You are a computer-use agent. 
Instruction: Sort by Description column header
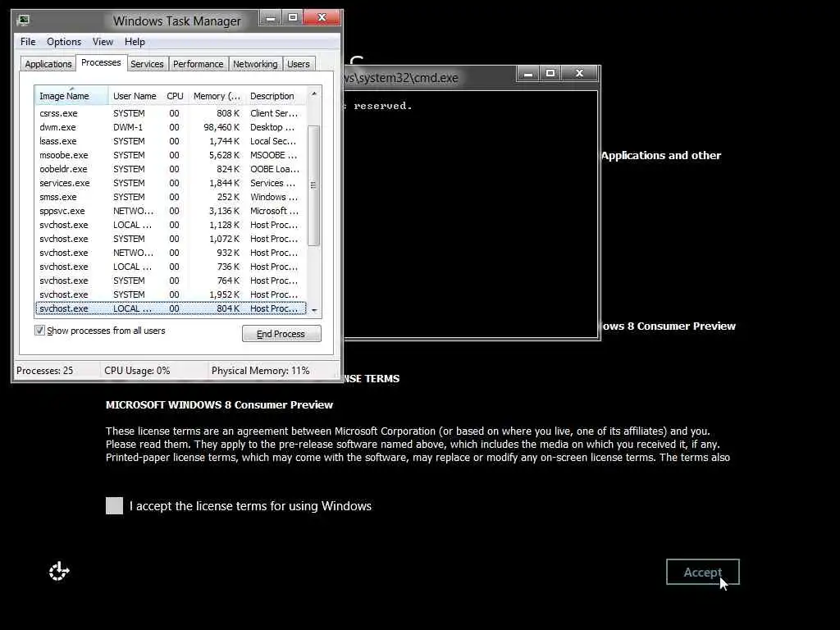(276, 96)
